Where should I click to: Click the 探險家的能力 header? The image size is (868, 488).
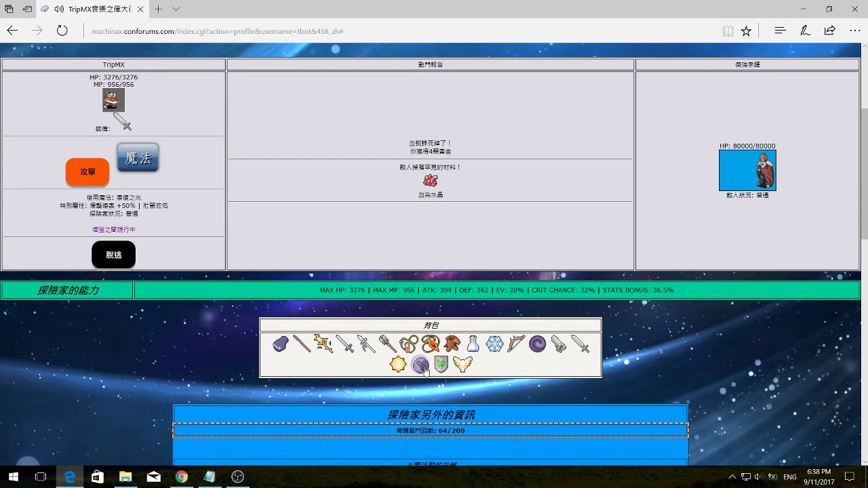68,290
